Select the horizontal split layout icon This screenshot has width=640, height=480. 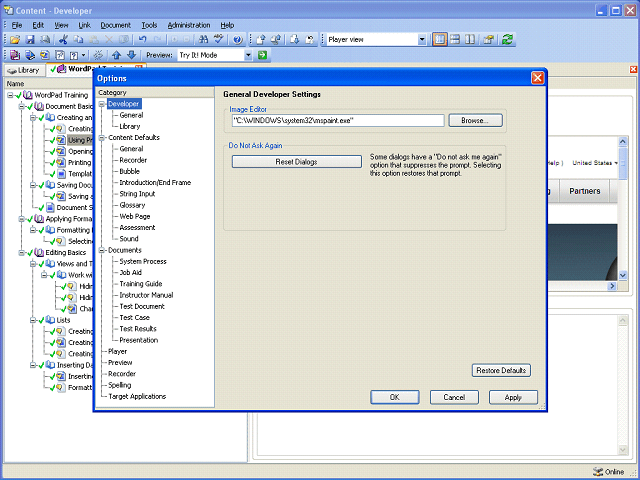455,40
